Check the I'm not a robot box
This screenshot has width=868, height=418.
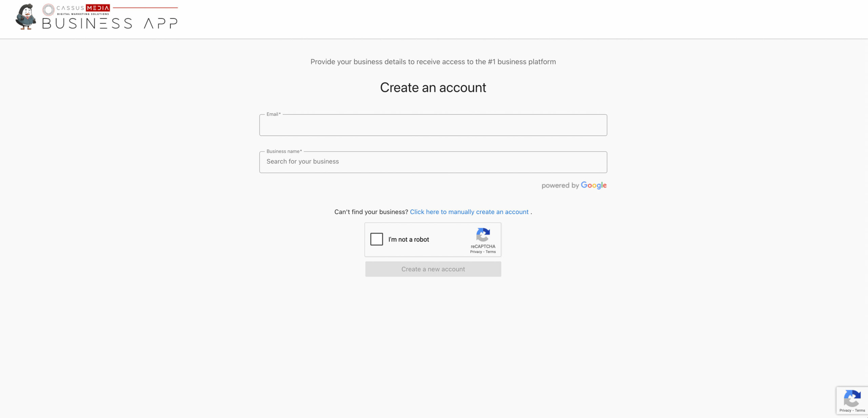click(376, 239)
